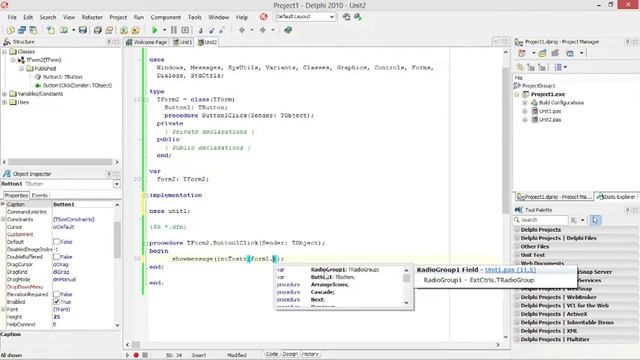Screen dimensions: 640x360
Task: Switch to the Design view tab
Action: [290, 354]
